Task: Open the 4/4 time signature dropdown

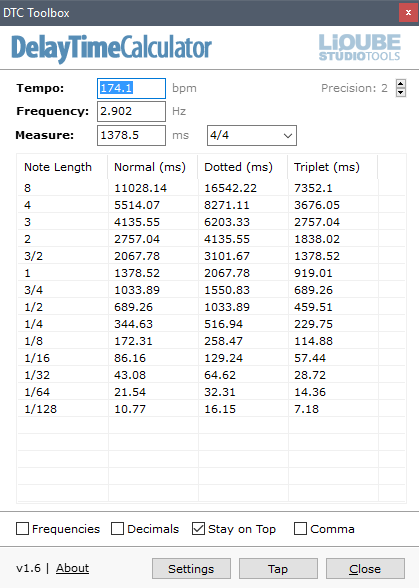Action: coord(252,135)
